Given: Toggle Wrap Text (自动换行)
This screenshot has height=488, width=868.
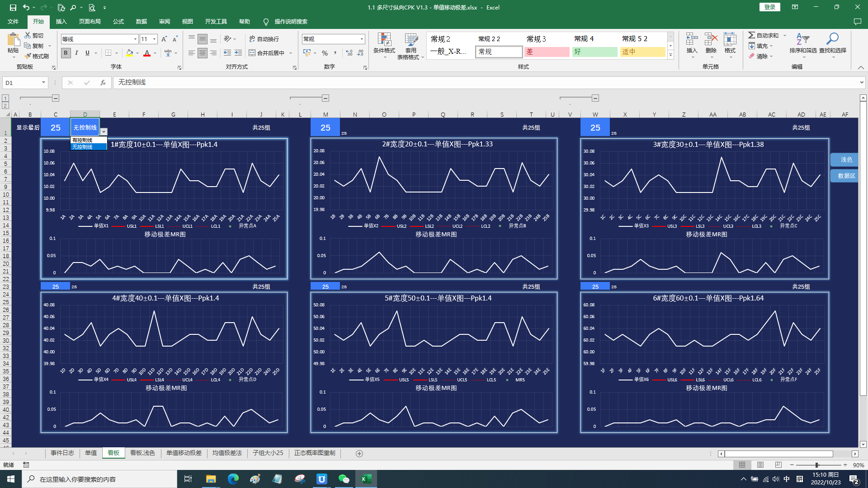Looking at the screenshot, I should point(264,39).
